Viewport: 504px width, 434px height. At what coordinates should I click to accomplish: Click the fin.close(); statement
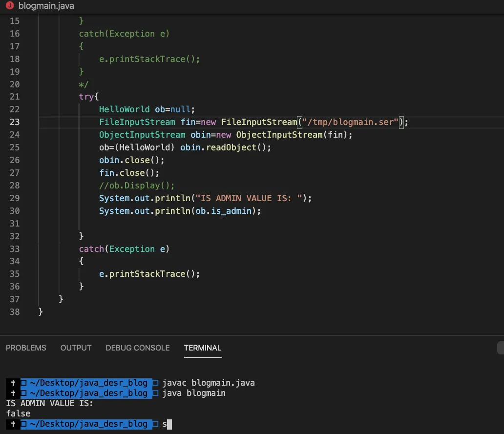pos(129,173)
